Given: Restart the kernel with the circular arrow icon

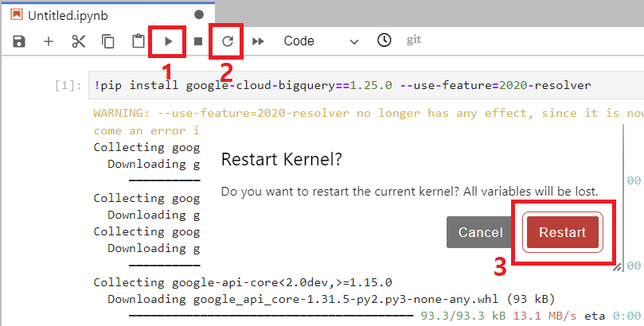Looking at the screenshot, I should 228,41.
